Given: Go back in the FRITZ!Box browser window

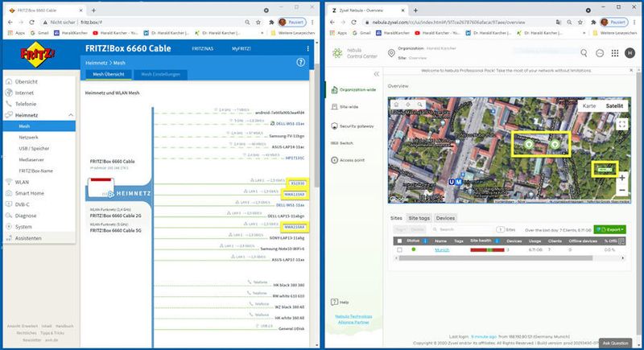Looking at the screenshot, I should 10,23.
